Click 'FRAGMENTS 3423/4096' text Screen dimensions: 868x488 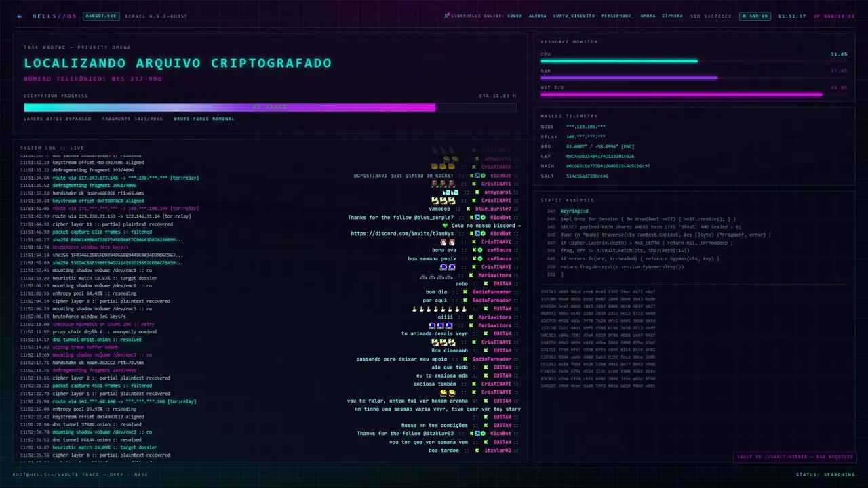(x=132, y=119)
